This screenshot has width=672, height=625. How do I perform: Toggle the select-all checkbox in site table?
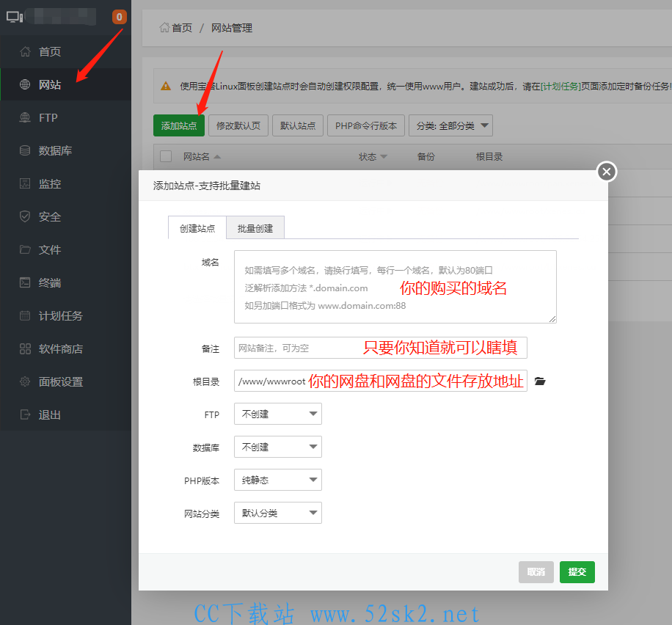click(165, 156)
